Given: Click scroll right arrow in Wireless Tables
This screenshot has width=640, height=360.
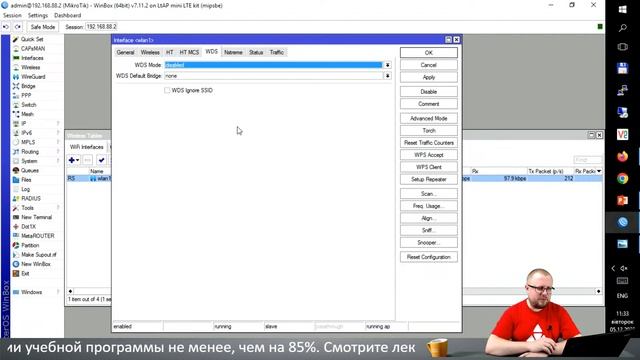Looking at the screenshot, I should point(598,291).
